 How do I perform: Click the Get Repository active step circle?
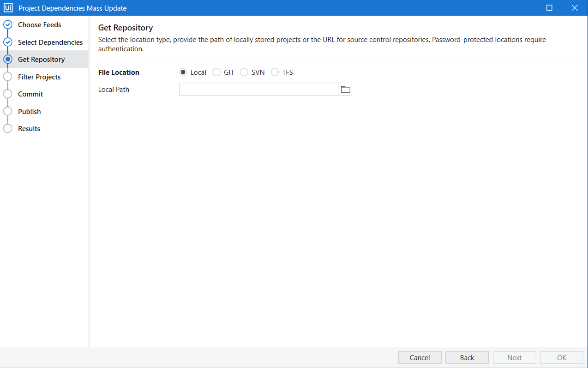coord(8,60)
